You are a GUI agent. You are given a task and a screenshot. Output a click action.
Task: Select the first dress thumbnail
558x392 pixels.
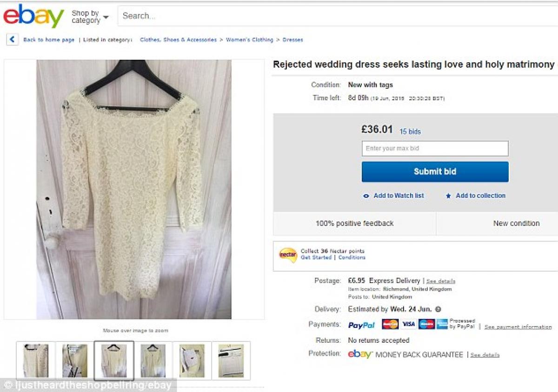(36, 360)
